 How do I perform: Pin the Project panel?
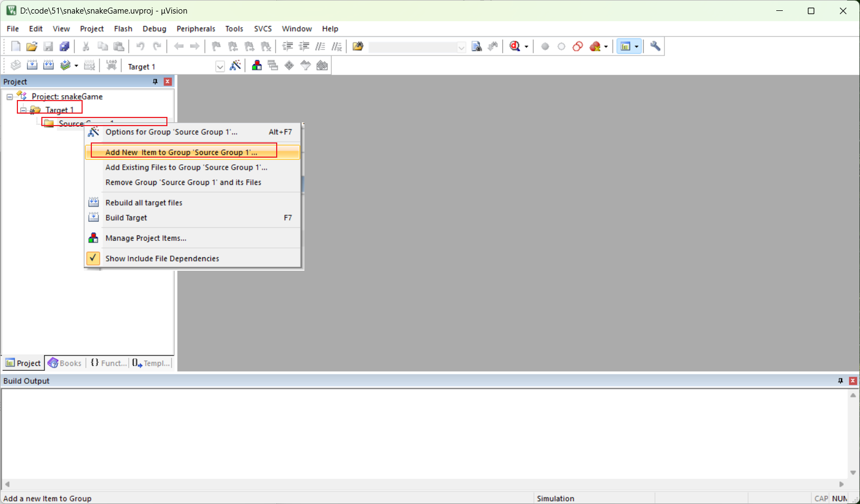pyautogui.click(x=155, y=82)
